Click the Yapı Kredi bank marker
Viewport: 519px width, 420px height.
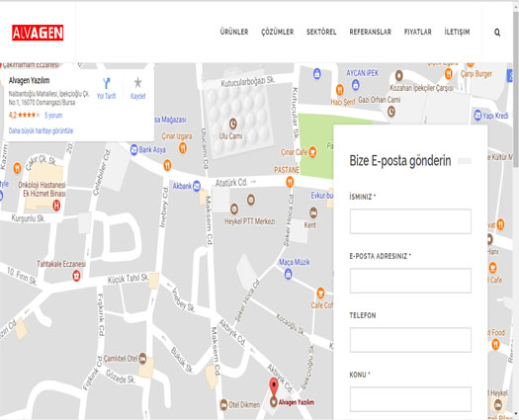tap(477, 116)
